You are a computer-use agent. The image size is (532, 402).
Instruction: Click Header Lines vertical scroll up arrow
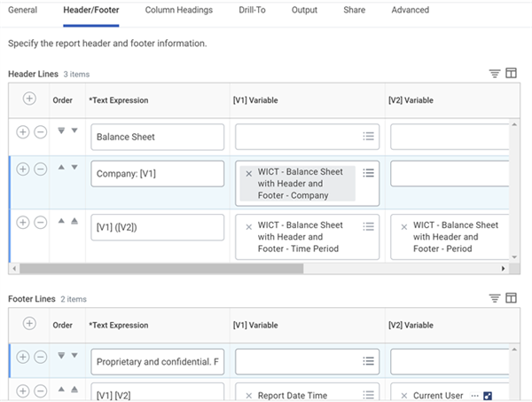514,124
